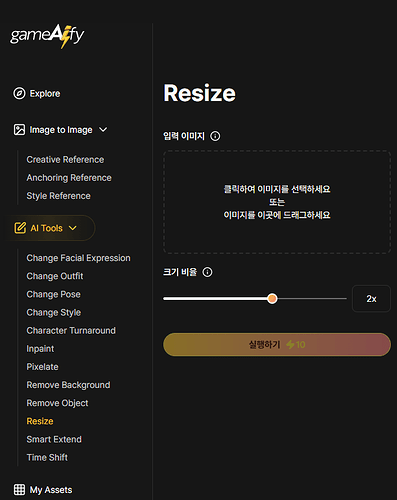Open Change Pose tool
This screenshot has width=397, height=500.
coord(53,294)
